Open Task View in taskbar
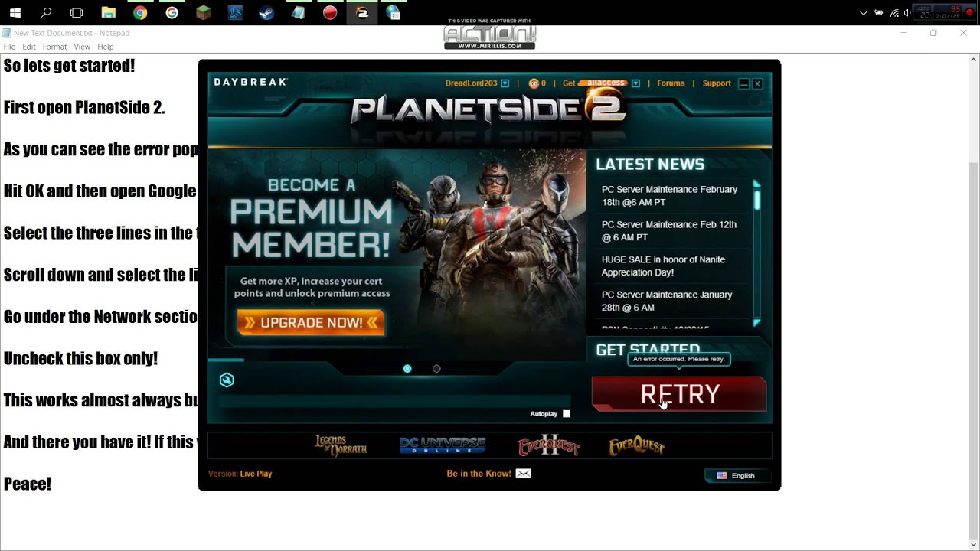This screenshot has height=551, width=980. coord(77,12)
